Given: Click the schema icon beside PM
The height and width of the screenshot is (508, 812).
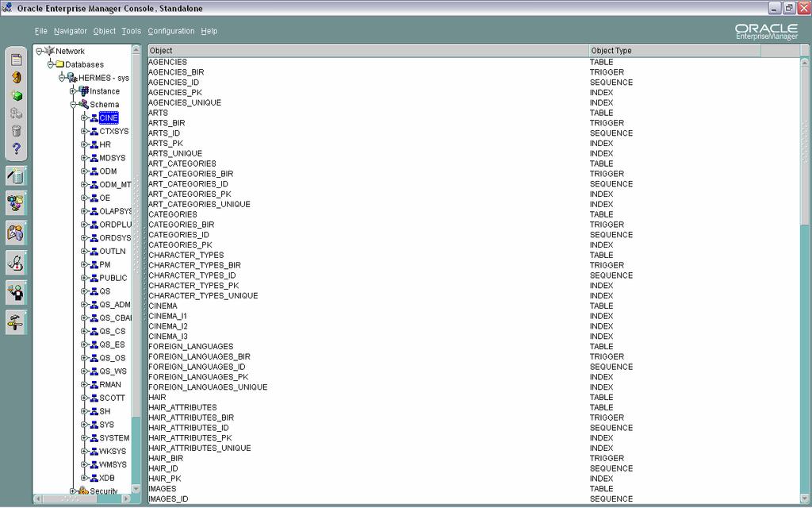Looking at the screenshot, I should 94,264.
